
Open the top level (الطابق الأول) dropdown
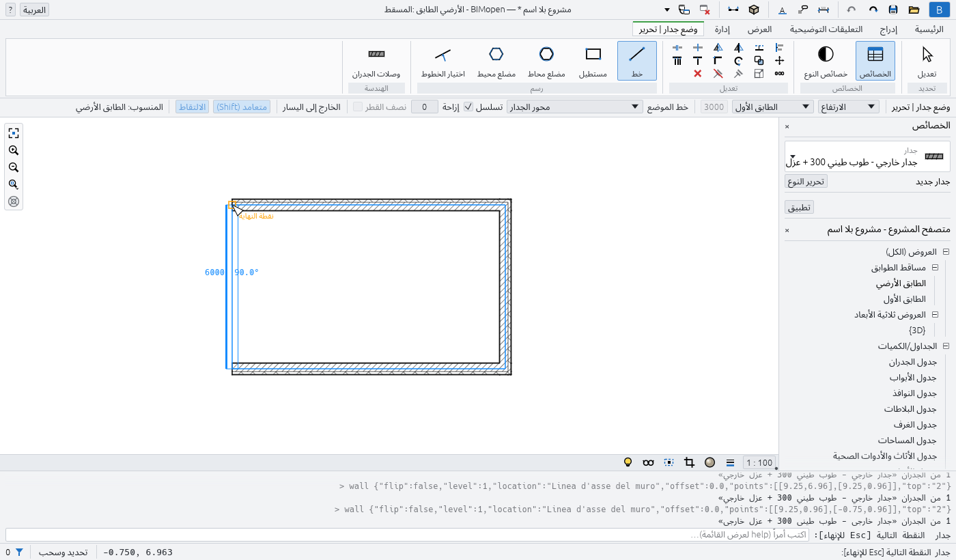point(773,107)
